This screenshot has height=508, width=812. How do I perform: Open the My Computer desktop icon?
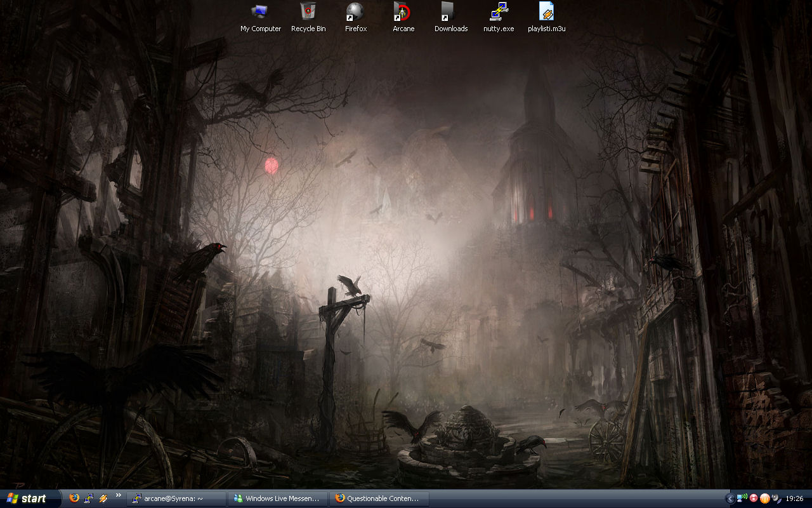pos(260,12)
